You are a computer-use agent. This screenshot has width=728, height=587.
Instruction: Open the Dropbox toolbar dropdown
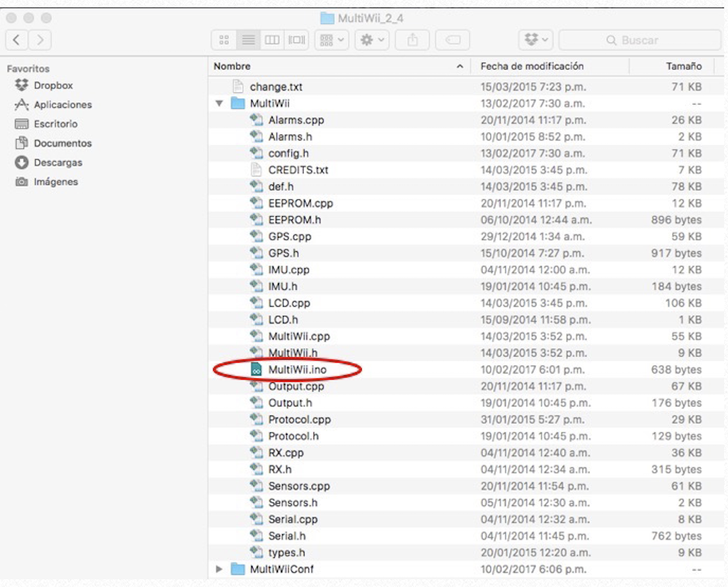pyautogui.click(x=536, y=40)
